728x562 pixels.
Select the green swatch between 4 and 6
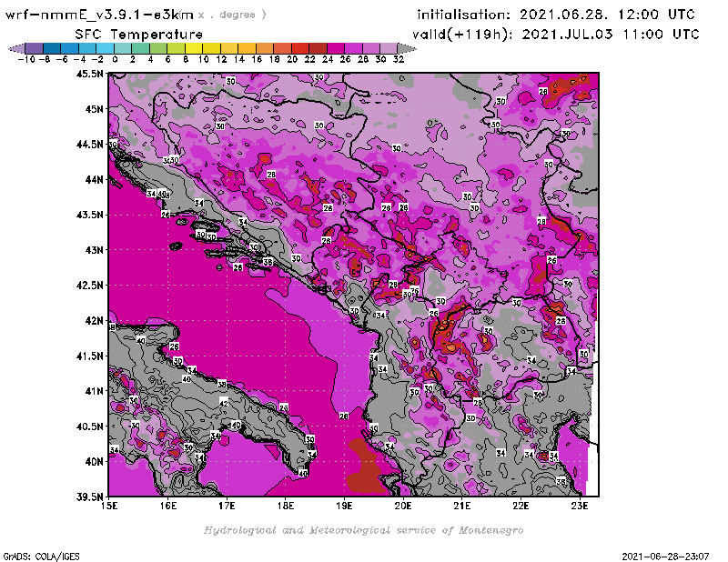tap(158, 48)
